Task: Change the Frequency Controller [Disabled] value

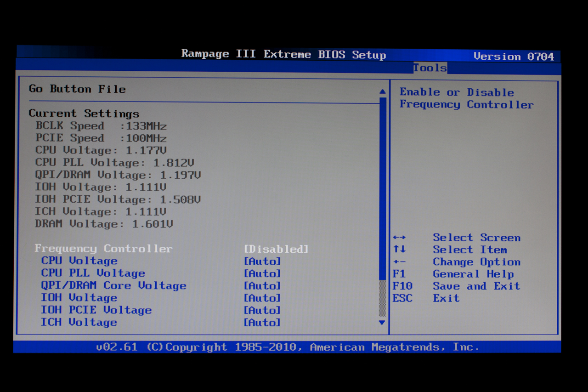Action: pyautogui.click(x=276, y=249)
